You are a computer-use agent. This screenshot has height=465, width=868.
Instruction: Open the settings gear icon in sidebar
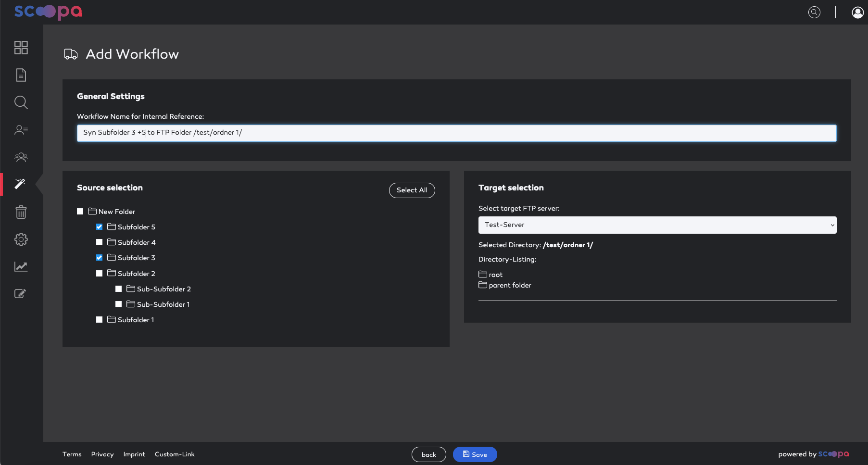[x=21, y=239]
